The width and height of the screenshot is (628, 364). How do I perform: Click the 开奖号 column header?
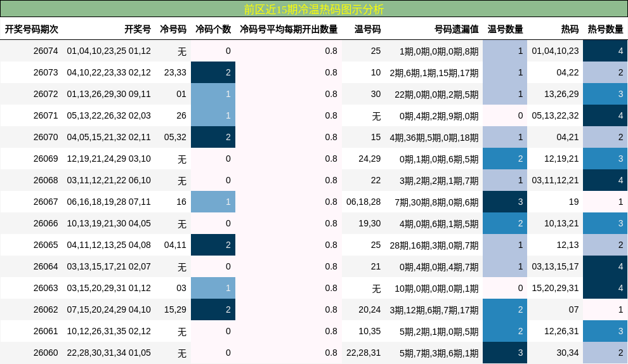[x=138, y=29]
